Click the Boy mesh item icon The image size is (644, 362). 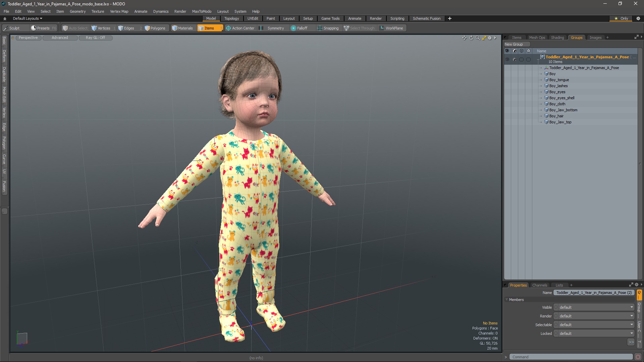coord(546,74)
